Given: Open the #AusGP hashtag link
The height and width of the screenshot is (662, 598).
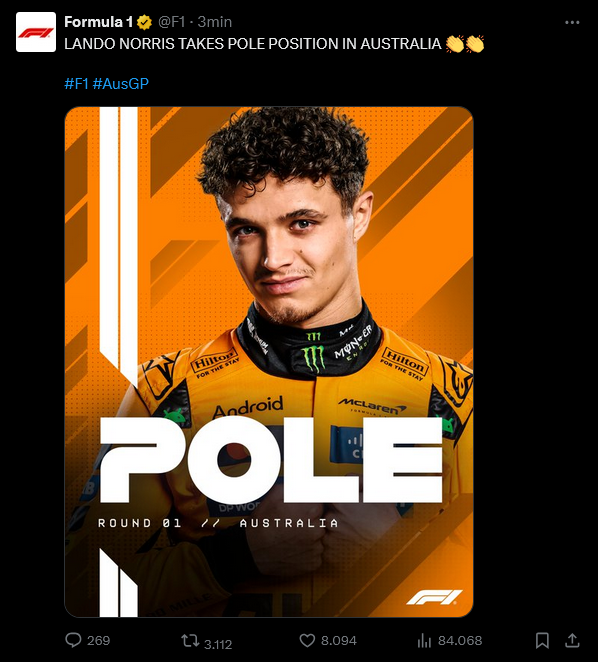Looking at the screenshot, I should coord(120,84).
